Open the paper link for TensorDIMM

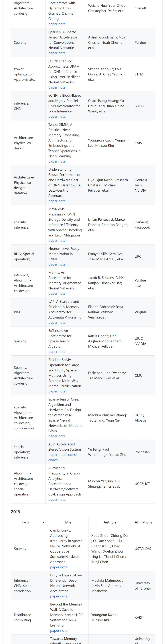coord(53,161)
